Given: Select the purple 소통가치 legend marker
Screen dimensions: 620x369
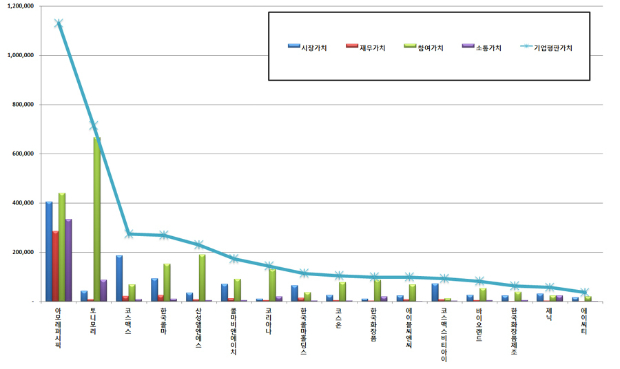Looking at the screenshot, I should [468, 46].
